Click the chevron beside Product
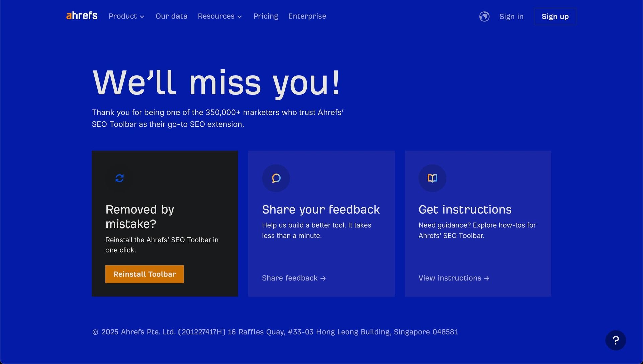 pos(142,17)
